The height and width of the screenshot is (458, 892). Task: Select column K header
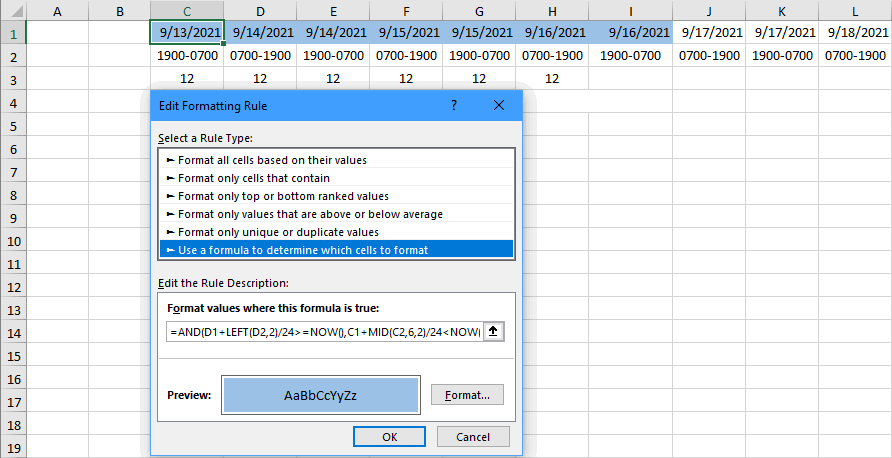782,10
